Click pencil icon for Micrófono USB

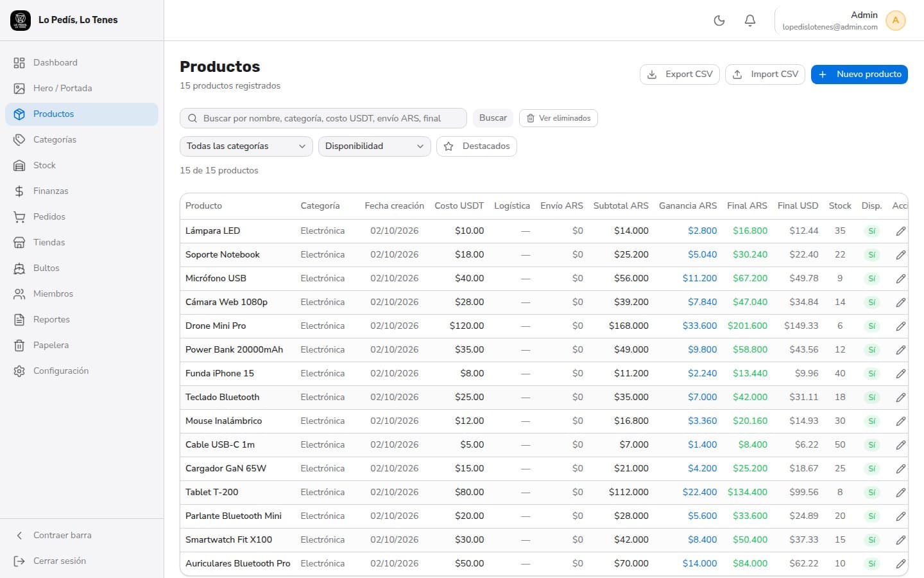[x=901, y=279]
